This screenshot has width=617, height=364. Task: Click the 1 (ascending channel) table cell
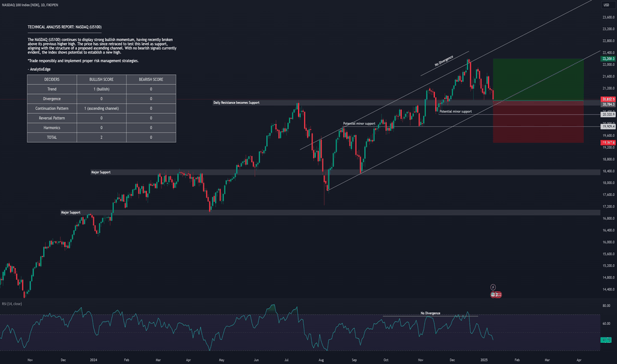[x=101, y=109]
